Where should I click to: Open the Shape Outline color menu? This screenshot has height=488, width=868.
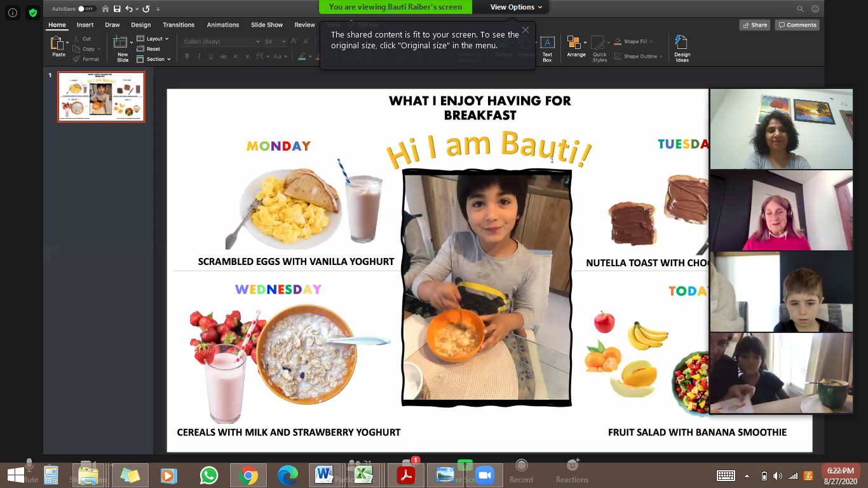pyautogui.click(x=639, y=57)
